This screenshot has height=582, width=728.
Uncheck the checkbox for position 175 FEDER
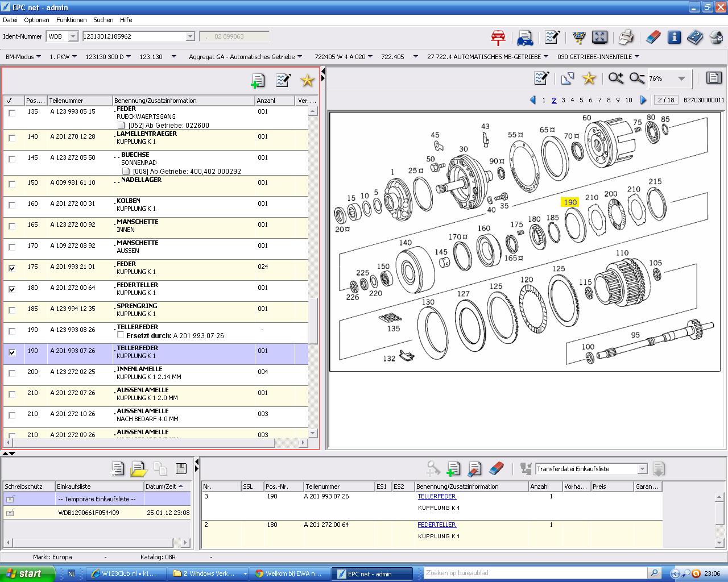pyautogui.click(x=12, y=268)
